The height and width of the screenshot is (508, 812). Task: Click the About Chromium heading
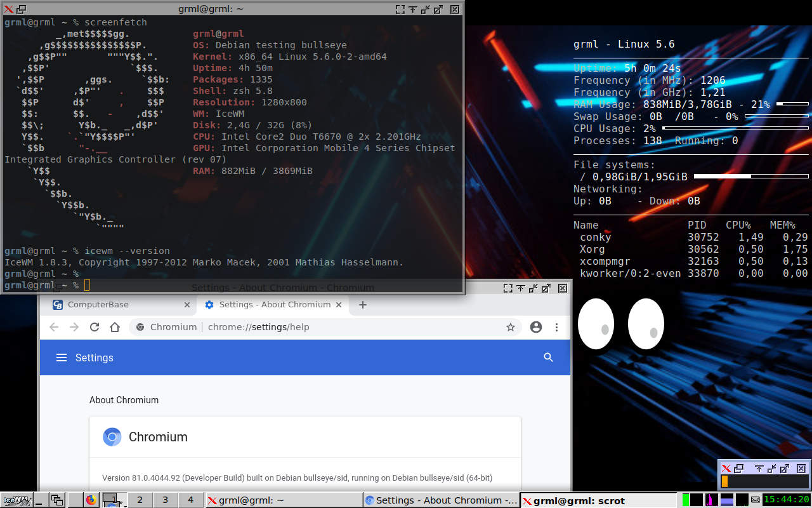tap(124, 400)
